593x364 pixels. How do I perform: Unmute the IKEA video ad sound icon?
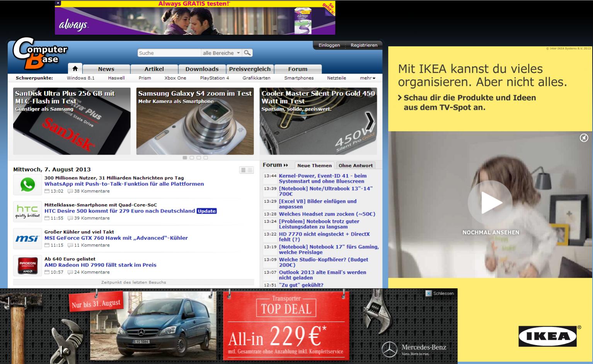584,138
